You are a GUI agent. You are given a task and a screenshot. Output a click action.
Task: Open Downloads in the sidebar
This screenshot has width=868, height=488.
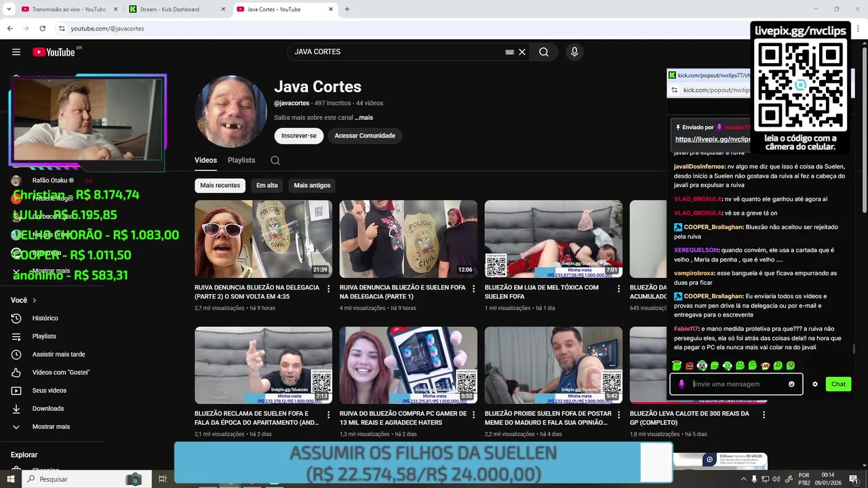(47, 409)
